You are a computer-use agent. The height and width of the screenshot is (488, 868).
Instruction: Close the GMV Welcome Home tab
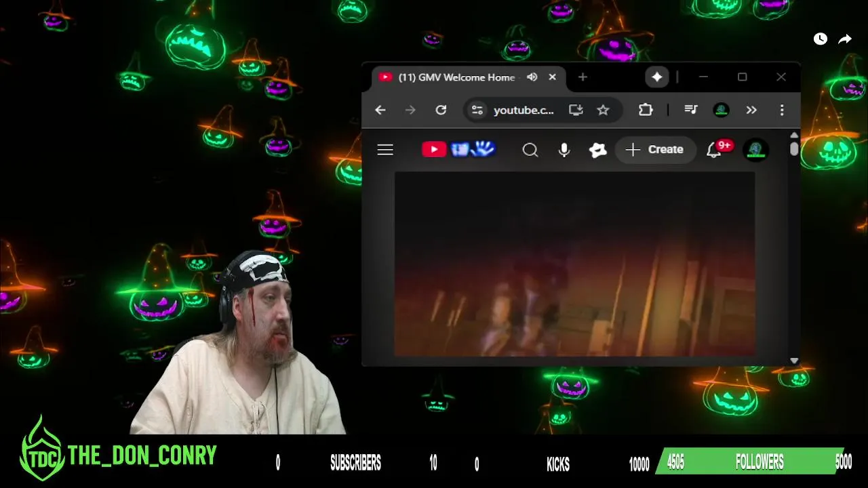[x=552, y=77]
